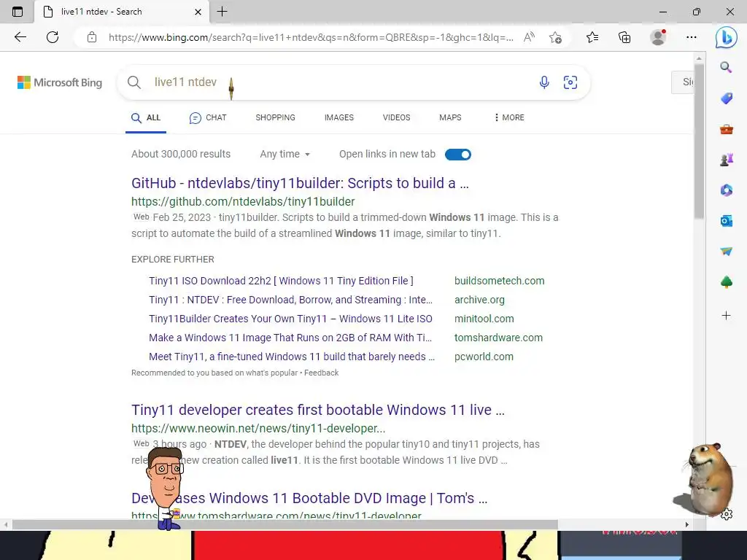Turn off Open links in new tab

(x=458, y=155)
